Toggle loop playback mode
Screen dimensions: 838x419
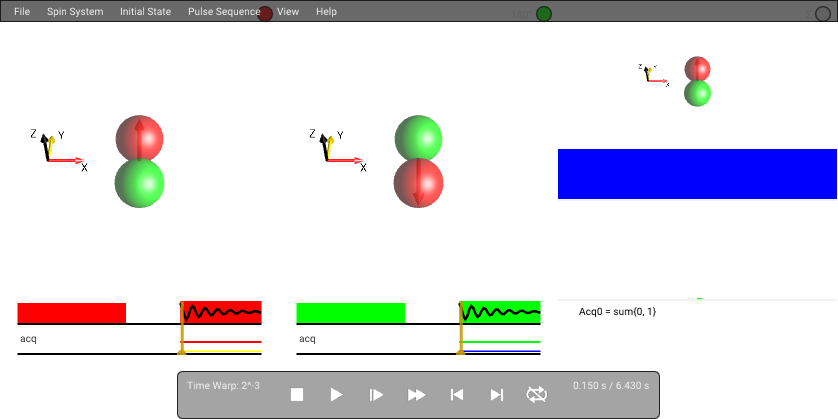click(x=537, y=395)
